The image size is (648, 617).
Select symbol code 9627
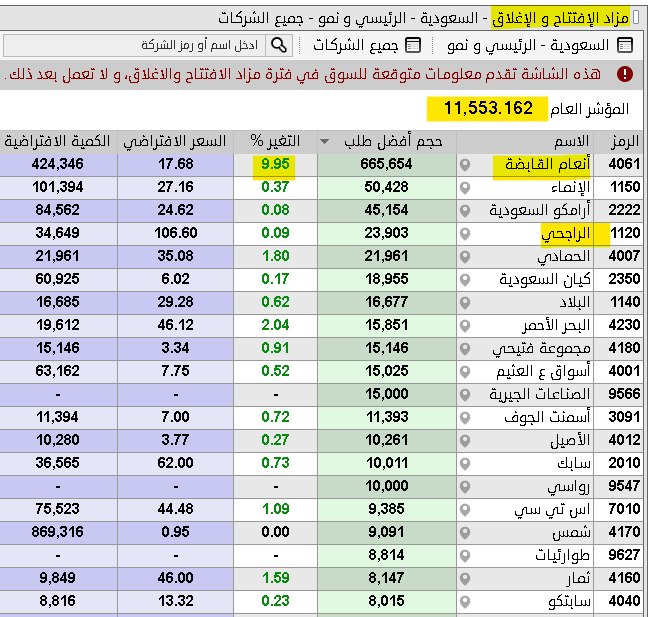point(624,555)
